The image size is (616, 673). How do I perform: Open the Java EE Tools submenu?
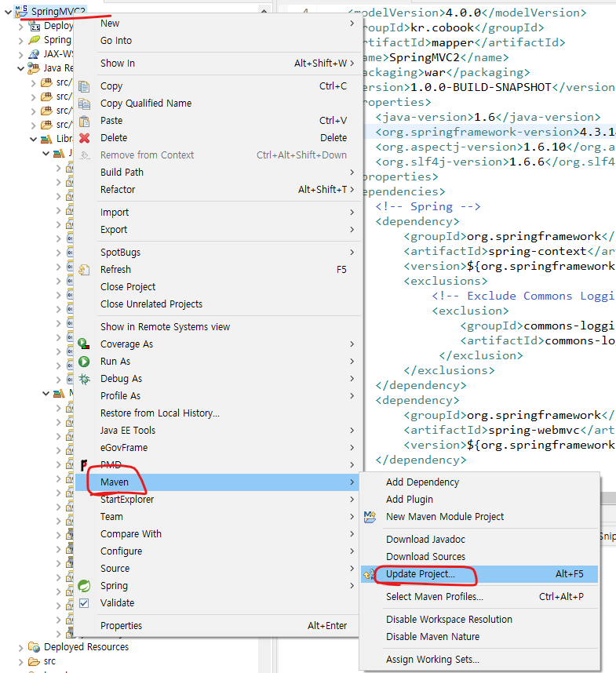click(217, 430)
